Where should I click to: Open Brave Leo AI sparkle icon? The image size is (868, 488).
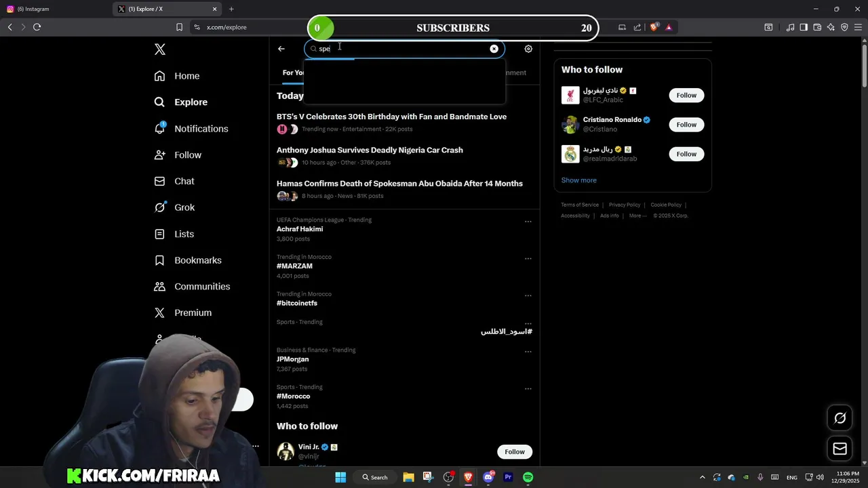[831, 27]
